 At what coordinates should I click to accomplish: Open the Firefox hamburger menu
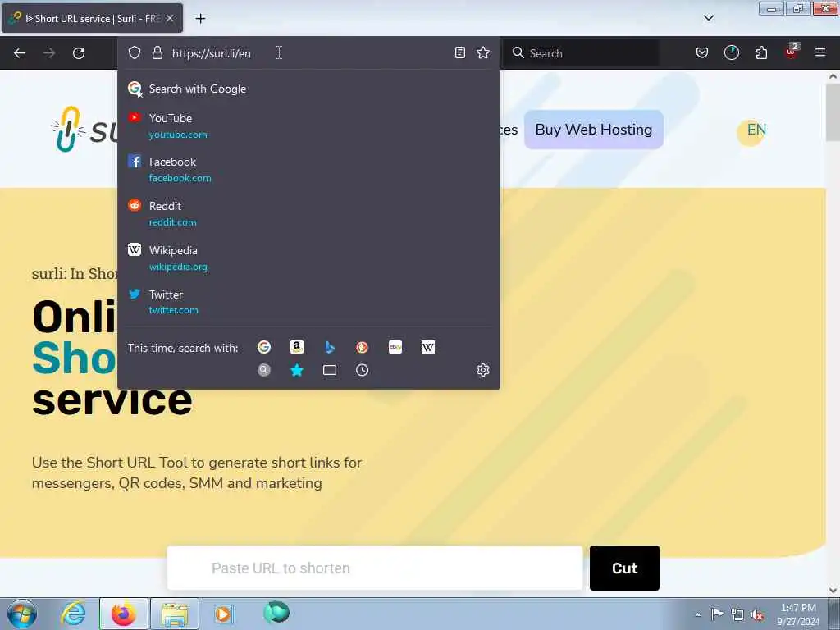(x=820, y=52)
